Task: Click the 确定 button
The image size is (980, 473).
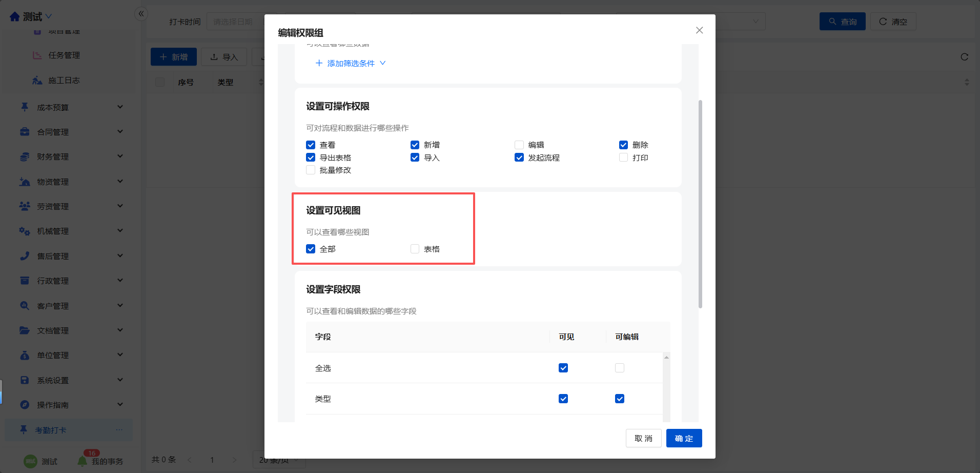Action: [x=684, y=438]
